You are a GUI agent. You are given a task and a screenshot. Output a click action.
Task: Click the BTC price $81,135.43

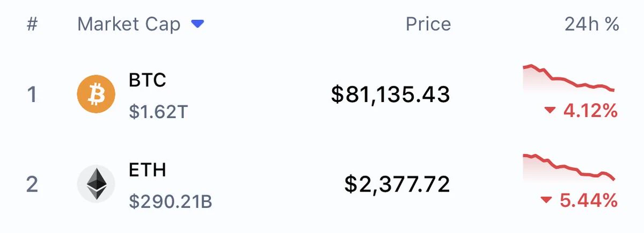(391, 94)
